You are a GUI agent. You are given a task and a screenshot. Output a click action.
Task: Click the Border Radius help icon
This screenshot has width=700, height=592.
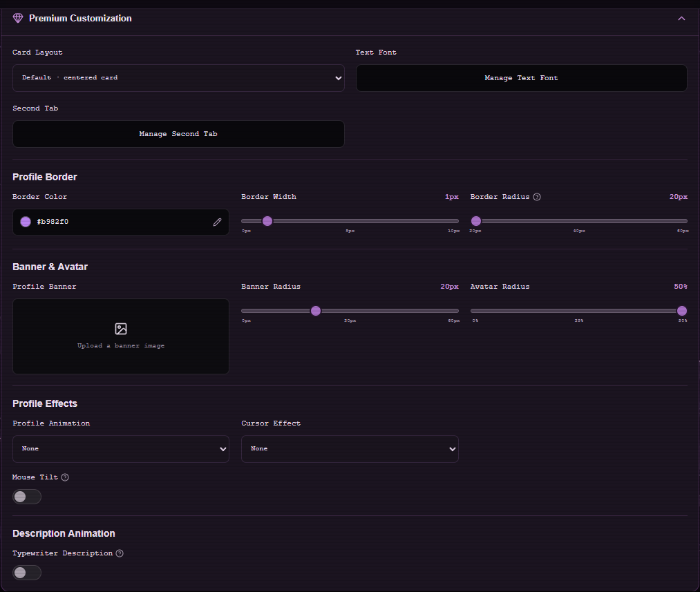tap(537, 197)
